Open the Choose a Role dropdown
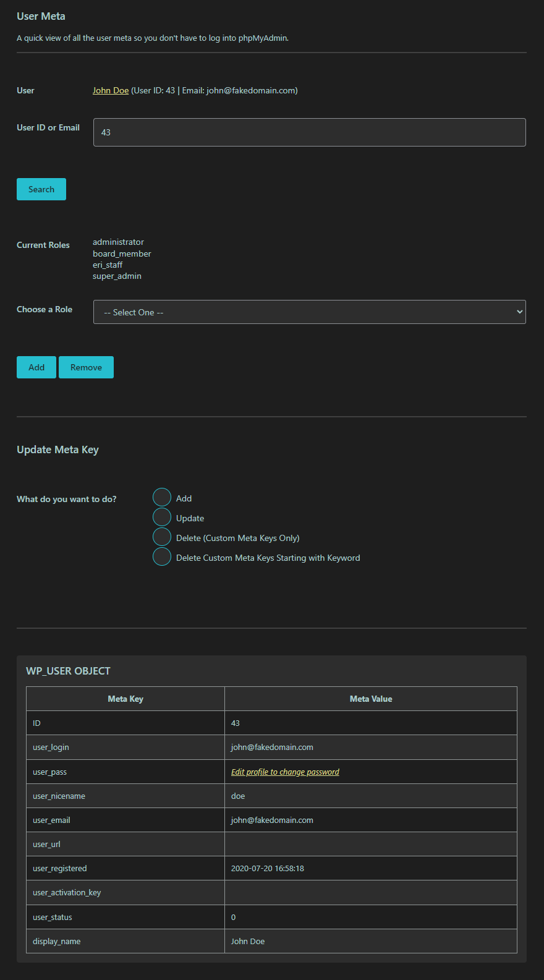 pyautogui.click(x=309, y=312)
